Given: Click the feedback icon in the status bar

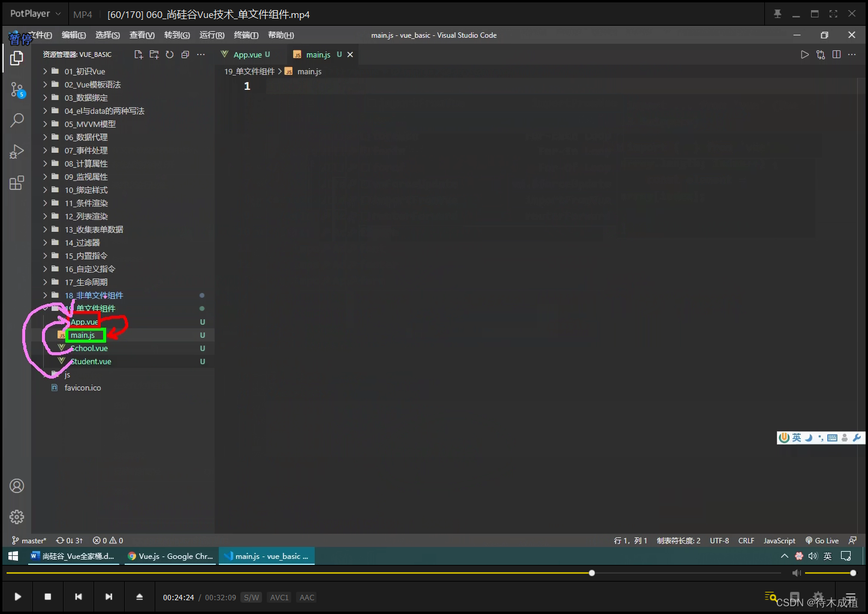Looking at the screenshot, I should click(x=852, y=540).
